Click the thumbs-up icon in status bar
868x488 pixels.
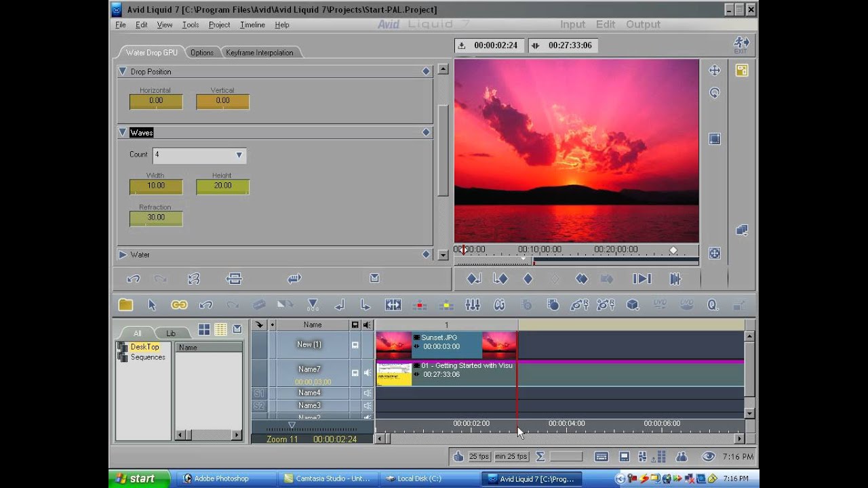point(458,457)
